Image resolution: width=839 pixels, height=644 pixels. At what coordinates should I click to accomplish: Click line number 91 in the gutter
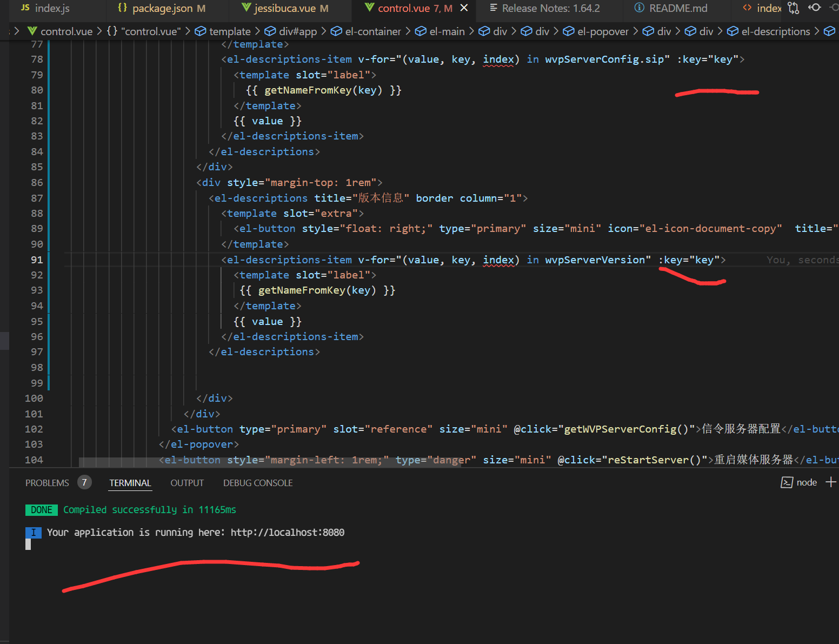click(36, 260)
